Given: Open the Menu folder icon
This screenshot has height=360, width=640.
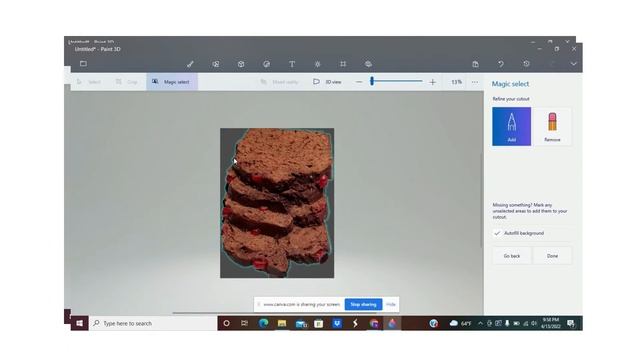Looking at the screenshot, I should [83, 64].
